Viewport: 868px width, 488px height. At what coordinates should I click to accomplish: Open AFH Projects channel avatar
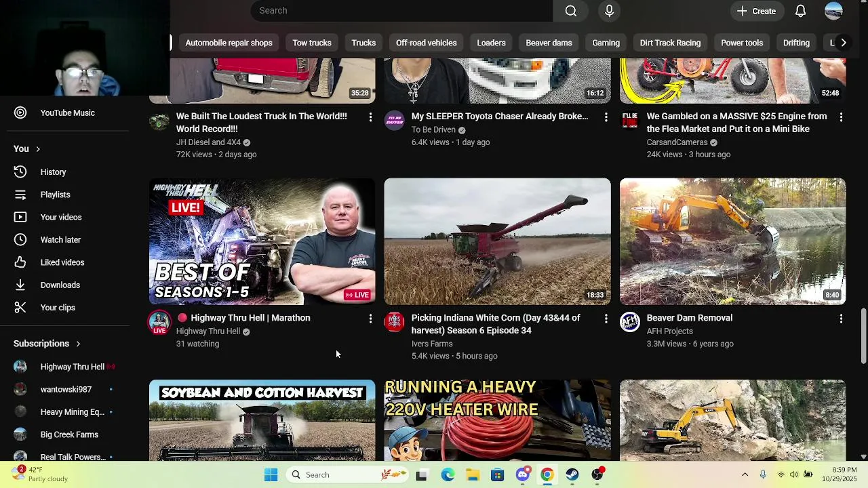point(630,322)
